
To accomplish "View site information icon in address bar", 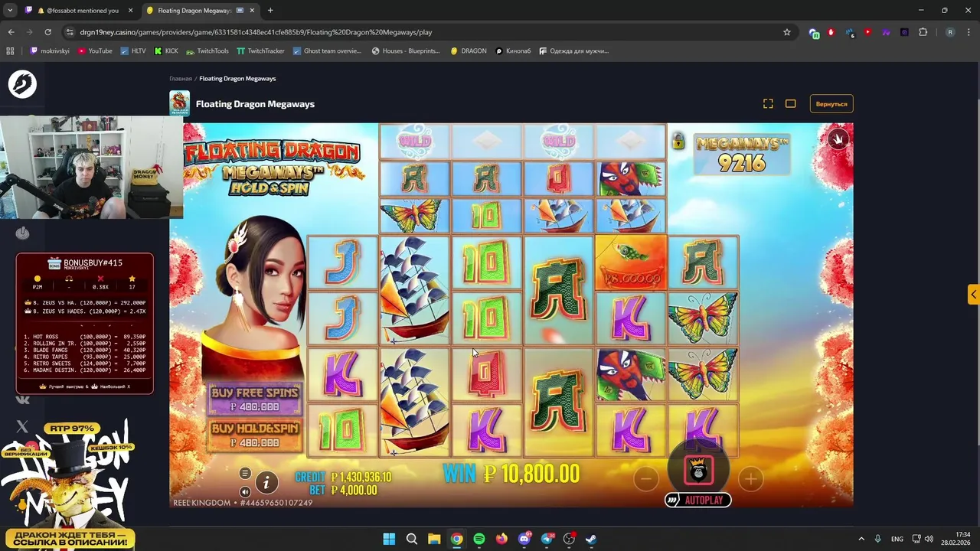I will point(70,32).
